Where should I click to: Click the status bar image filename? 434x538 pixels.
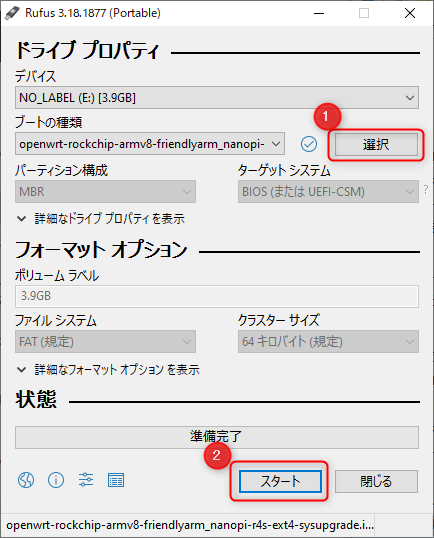190,525
